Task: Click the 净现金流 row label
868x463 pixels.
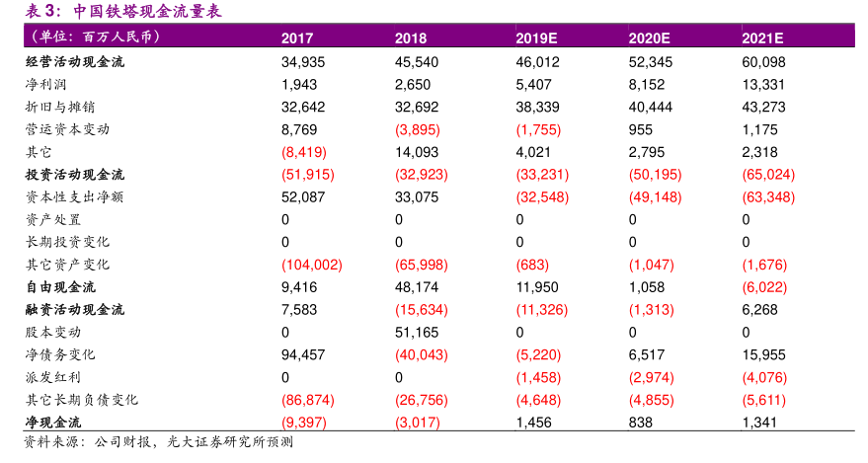Action: point(53,423)
